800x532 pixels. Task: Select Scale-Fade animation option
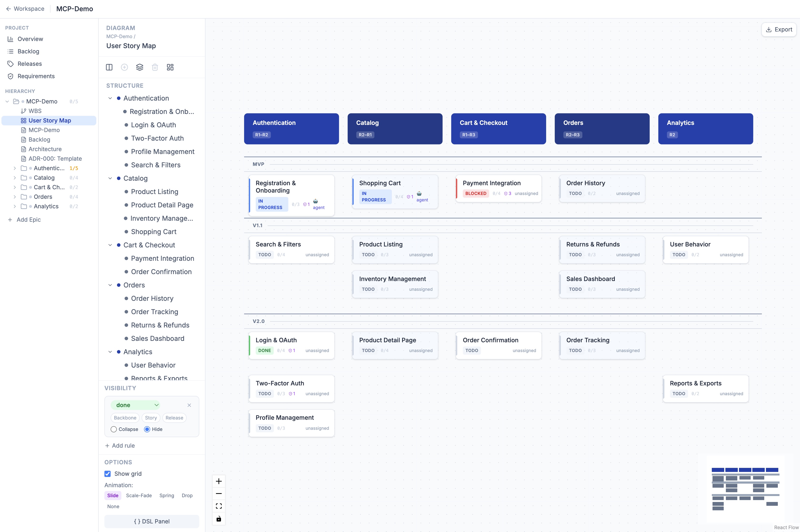pyautogui.click(x=139, y=495)
